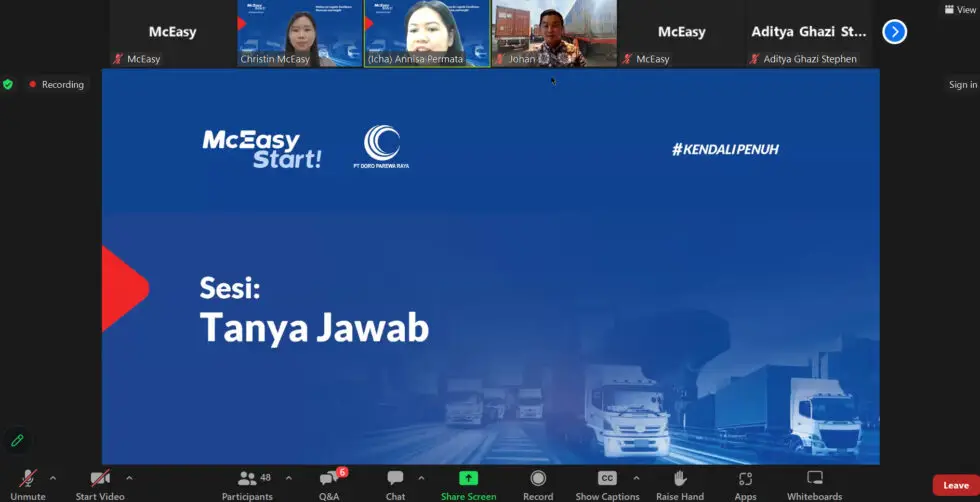The width and height of the screenshot is (980, 502).
Task: Click the green encryption shield icon
Action: click(x=8, y=84)
